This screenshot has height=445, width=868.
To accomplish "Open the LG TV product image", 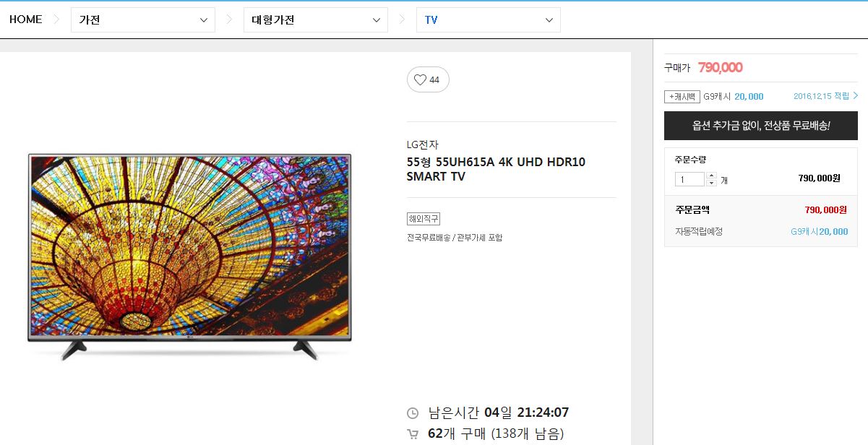I will pos(189,256).
